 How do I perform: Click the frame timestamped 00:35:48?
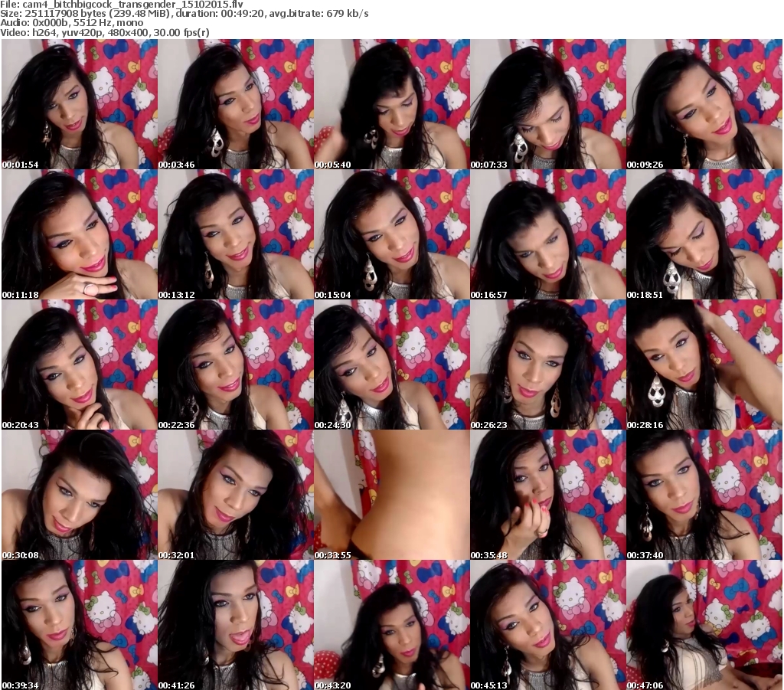click(548, 495)
